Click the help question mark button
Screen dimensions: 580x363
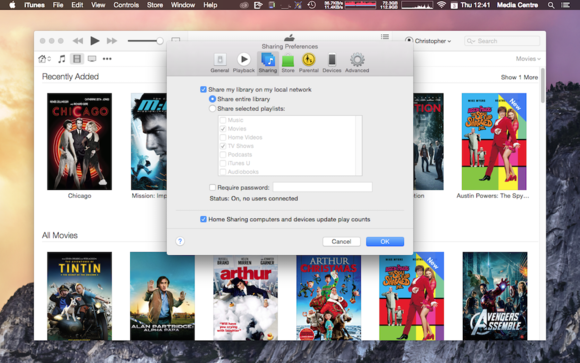pyautogui.click(x=180, y=241)
